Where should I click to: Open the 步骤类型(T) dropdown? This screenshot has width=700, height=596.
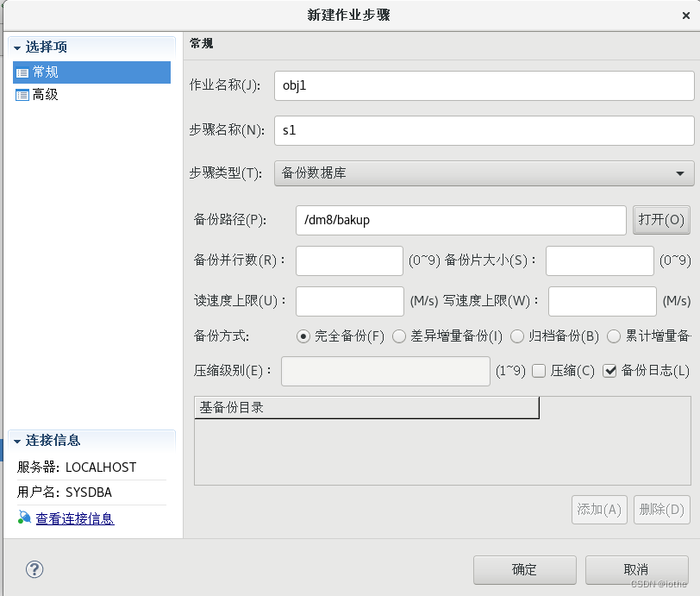(484, 173)
